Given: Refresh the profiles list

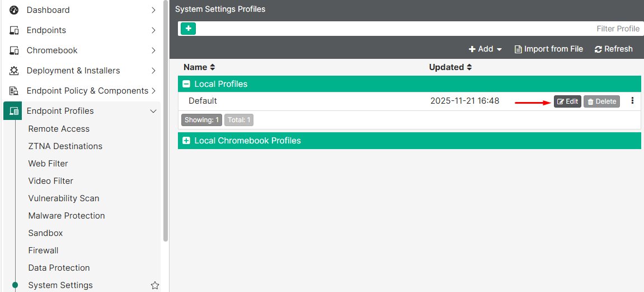Looking at the screenshot, I should coord(614,49).
